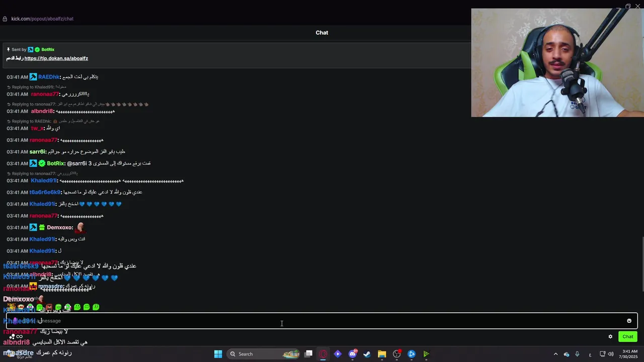Click the pin icon next to 'Sent by'
Screen dimensions: 644x362
9,50
